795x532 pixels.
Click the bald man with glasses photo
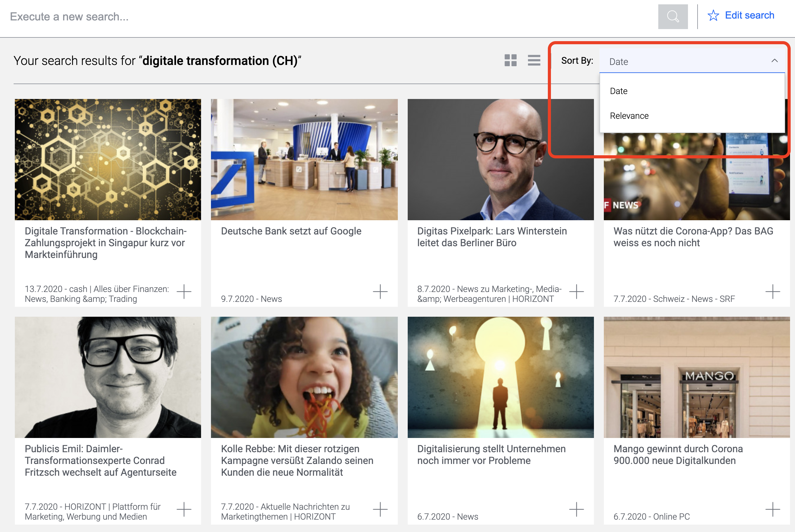[501, 160]
